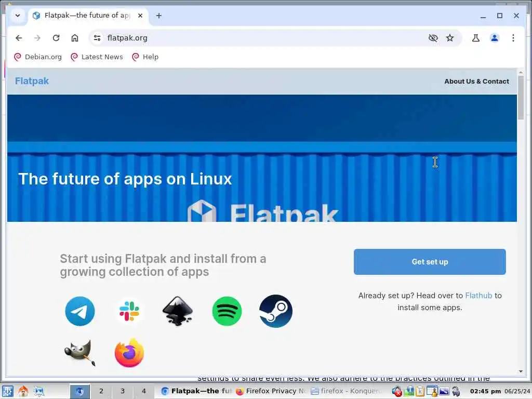Viewport: 532px width, 399px height.
Task: Click the display settings tray icon
Action: coord(444,391)
